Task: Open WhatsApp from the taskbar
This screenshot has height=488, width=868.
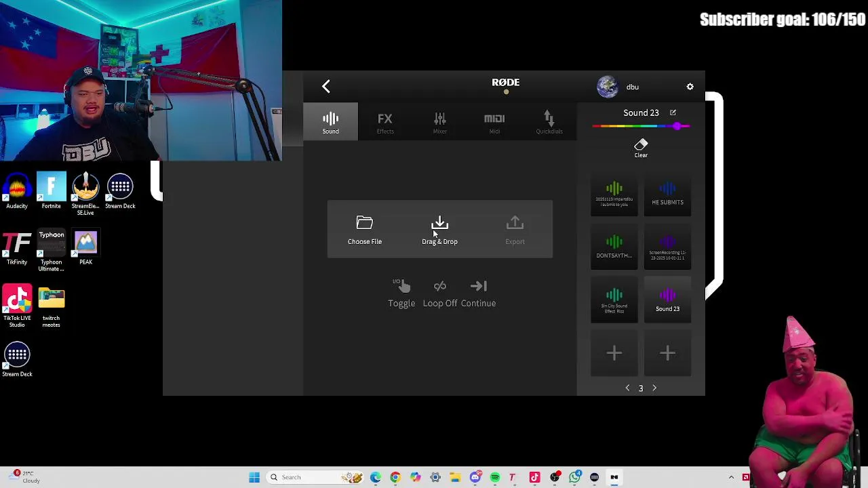Action: [x=575, y=477]
